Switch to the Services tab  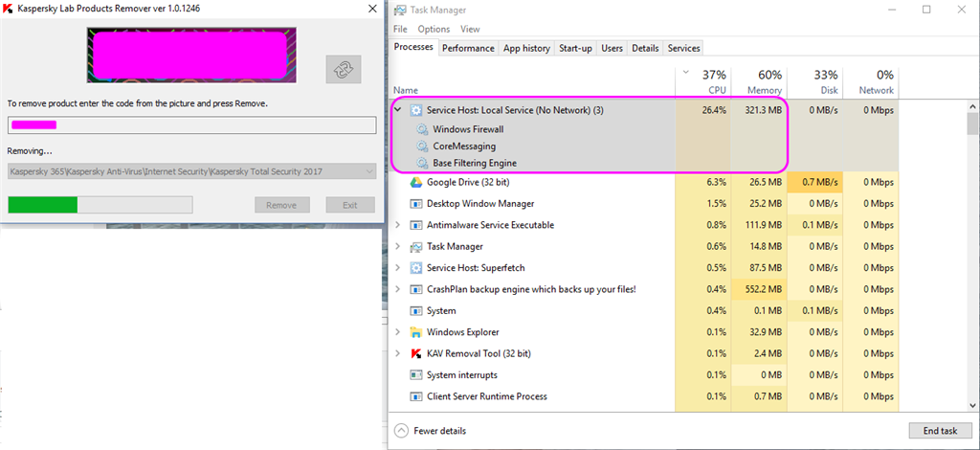click(683, 48)
